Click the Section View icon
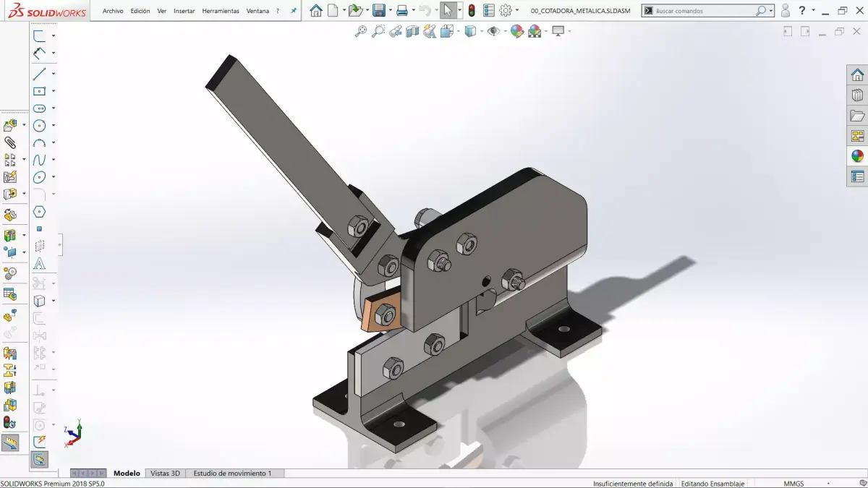The height and width of the screenshot is (488, 868). click(x=412, y=31)
